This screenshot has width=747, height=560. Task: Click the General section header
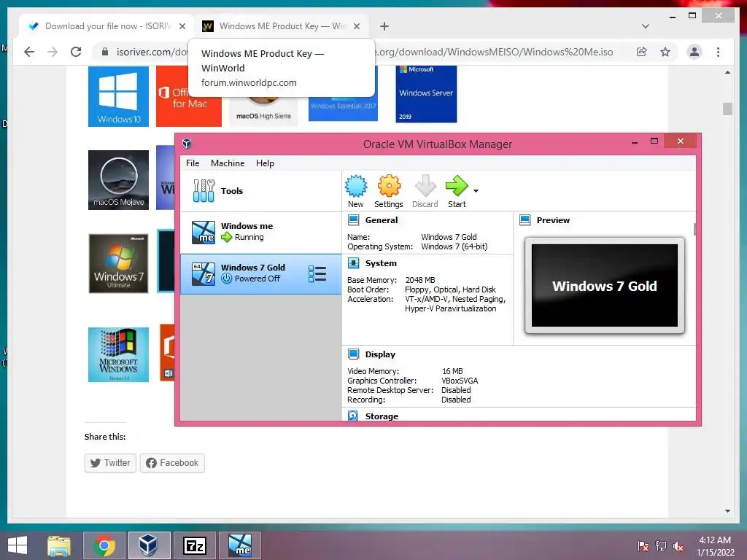381,220
